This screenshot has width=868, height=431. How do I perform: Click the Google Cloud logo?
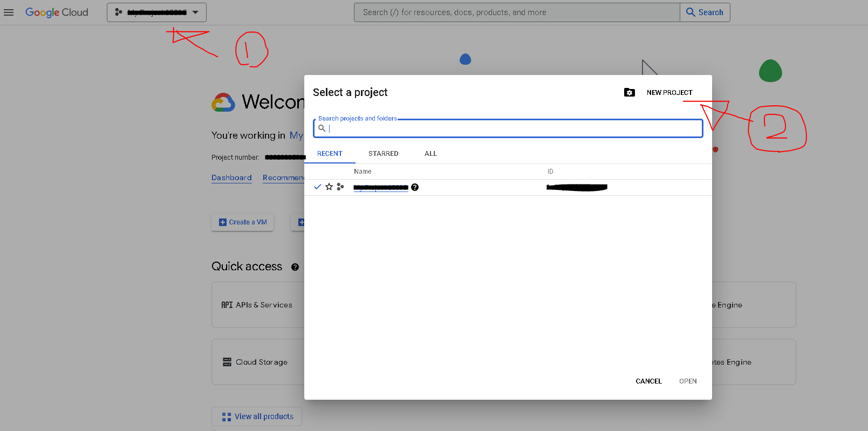pos(57,12)
